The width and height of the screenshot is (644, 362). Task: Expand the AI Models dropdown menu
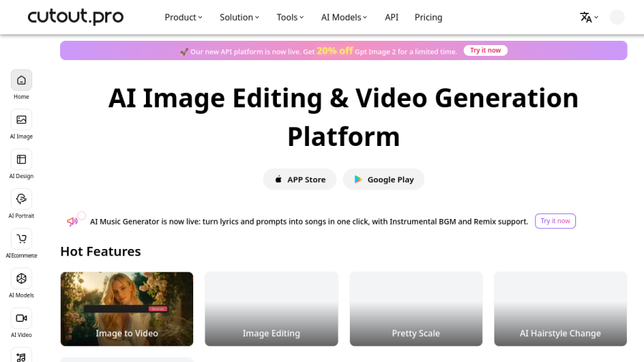click(343, 17)
